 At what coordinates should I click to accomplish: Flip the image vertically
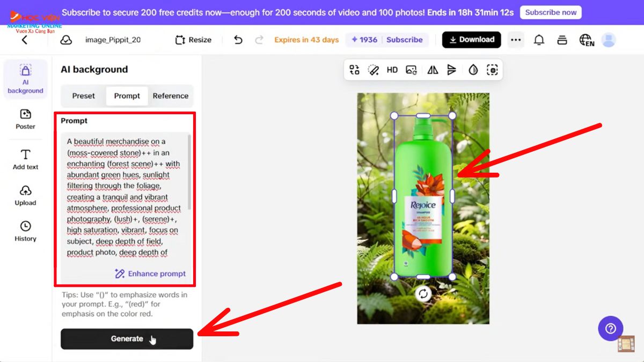pyautogui.click(x=451, y=70)
